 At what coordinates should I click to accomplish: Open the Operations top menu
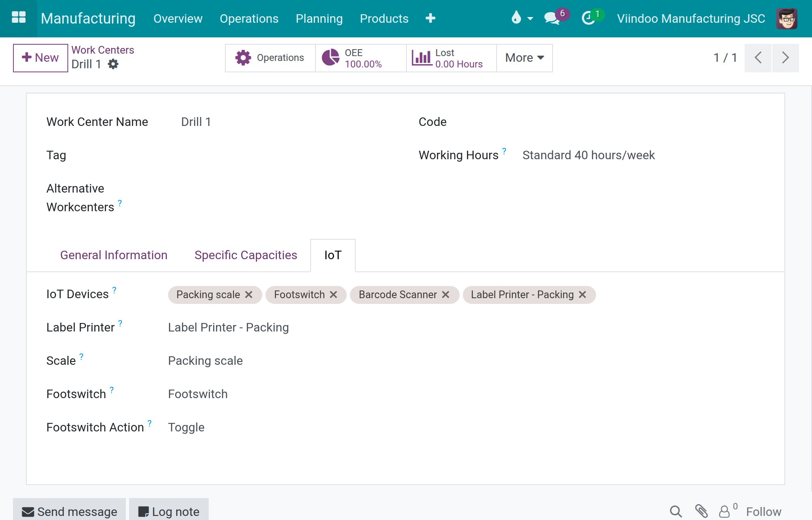pyautogui.click(x=249, y=18)
